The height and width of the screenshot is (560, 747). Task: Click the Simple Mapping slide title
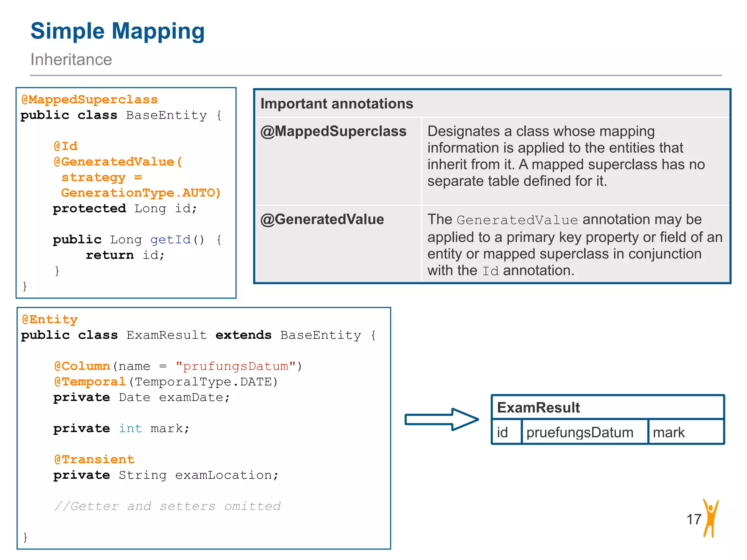pos(117,31)
